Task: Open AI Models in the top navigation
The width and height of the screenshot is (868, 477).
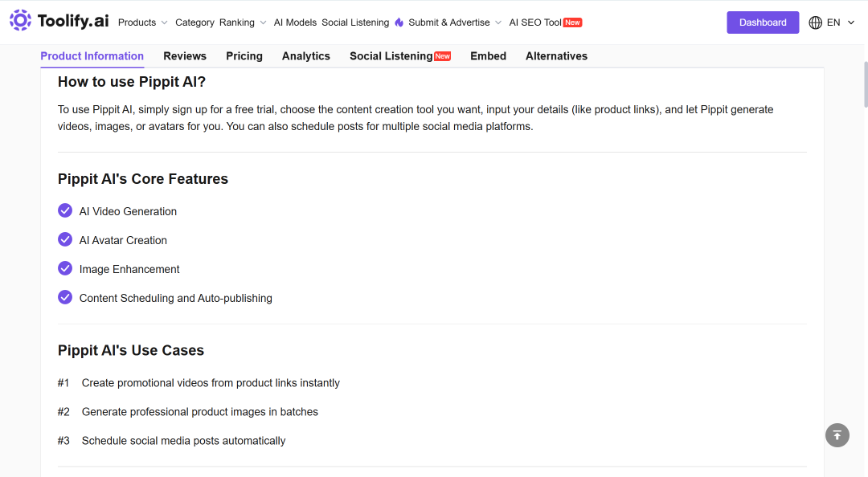Action: coord(295,22)
